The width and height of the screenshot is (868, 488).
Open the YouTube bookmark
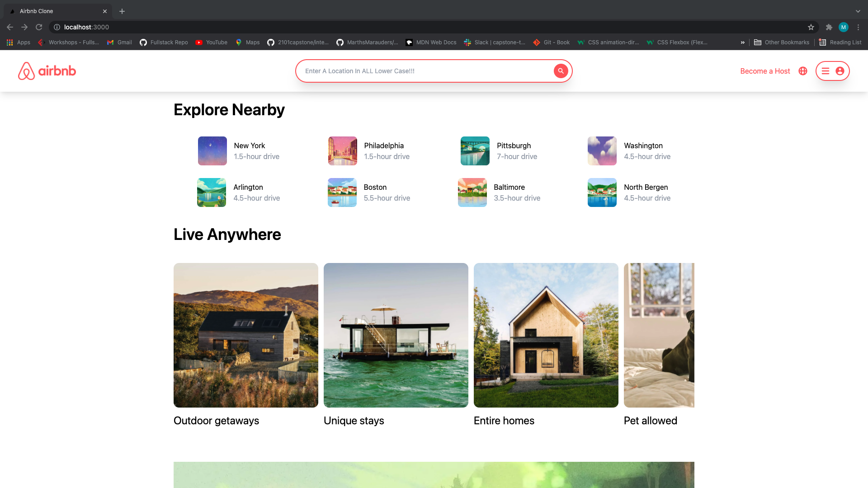pos(211,42)
